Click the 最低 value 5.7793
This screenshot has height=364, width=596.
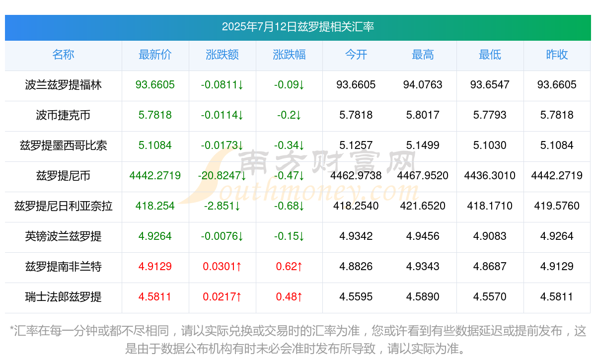click(490, 115)
